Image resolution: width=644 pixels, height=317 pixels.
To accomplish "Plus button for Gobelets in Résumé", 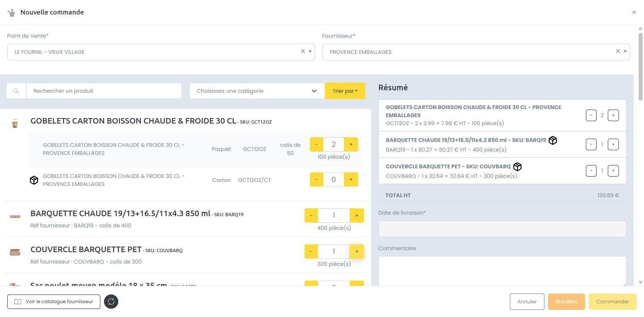I will tap(613, 115).
